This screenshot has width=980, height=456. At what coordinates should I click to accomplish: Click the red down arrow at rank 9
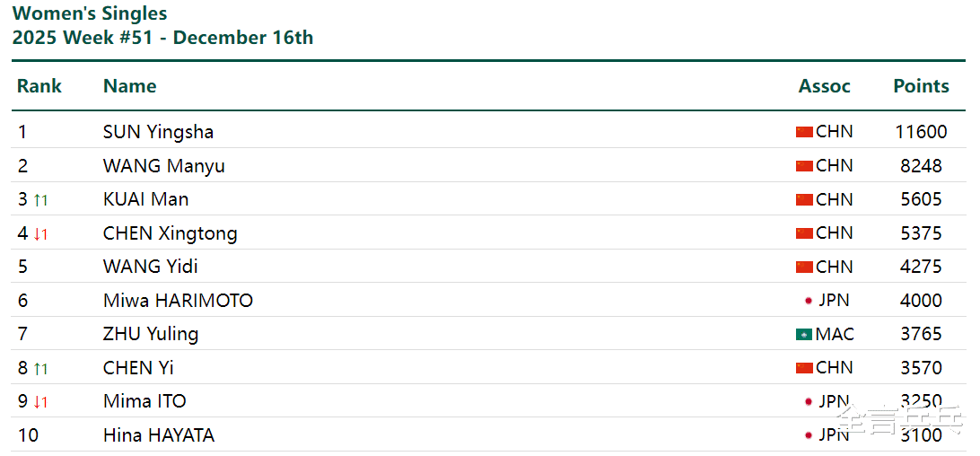click(x=40, y=402)
